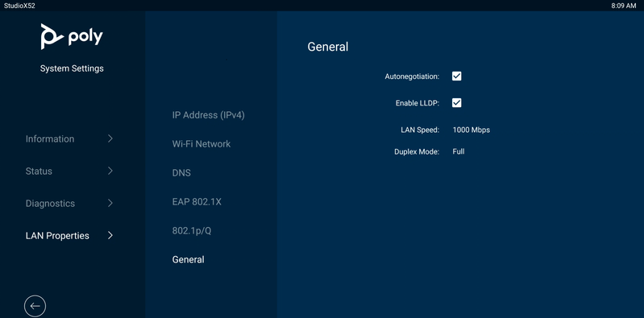The height and width of the screenshot is (318, 644).
Task: Open the Diagnostics menu item
Action: pos(50,204)
